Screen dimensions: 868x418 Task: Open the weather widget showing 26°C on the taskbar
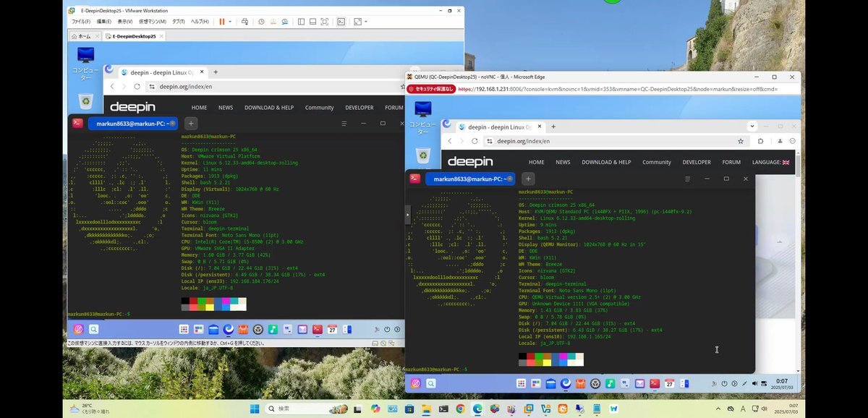(89, 409)
